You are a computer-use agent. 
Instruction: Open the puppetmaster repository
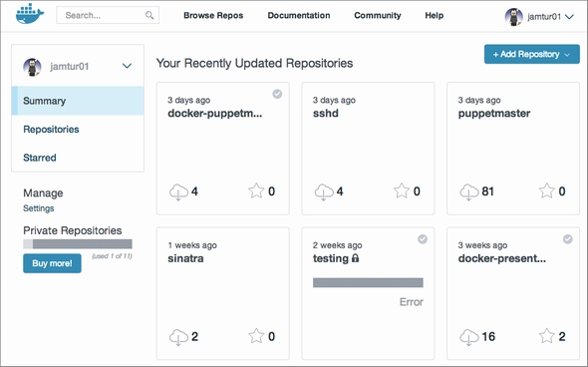pyautogui.click(x=494, y=114)
